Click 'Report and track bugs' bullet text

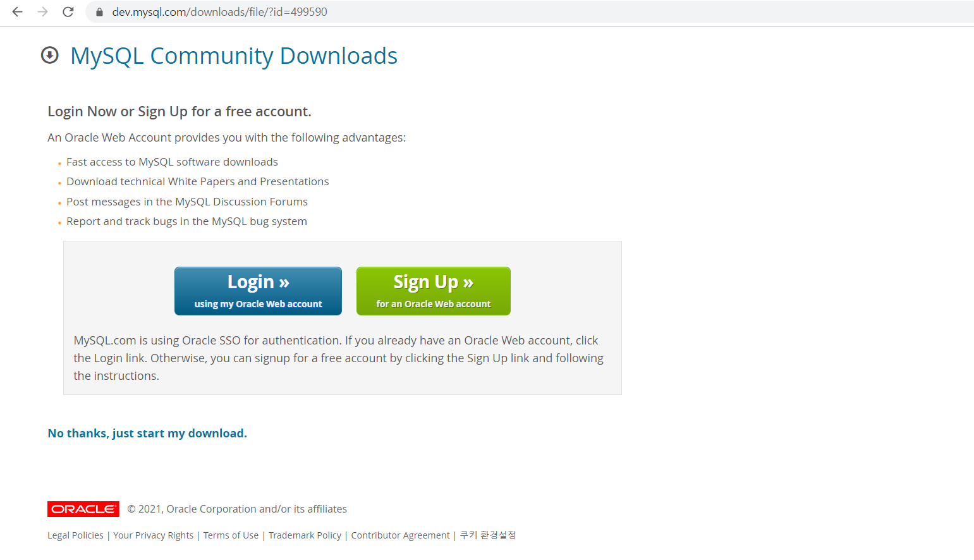[x=186, y=221]
